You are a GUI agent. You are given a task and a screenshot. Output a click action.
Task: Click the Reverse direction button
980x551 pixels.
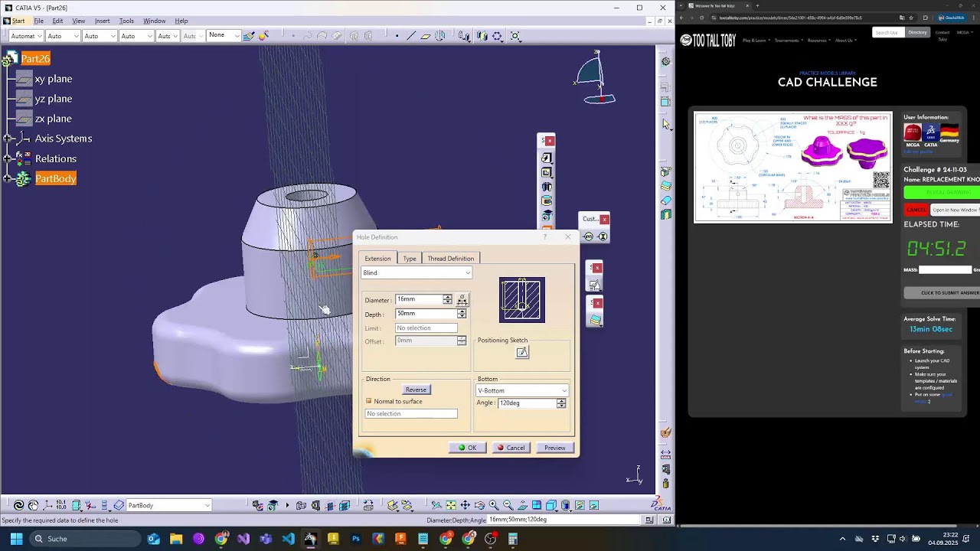pos(416,390)
